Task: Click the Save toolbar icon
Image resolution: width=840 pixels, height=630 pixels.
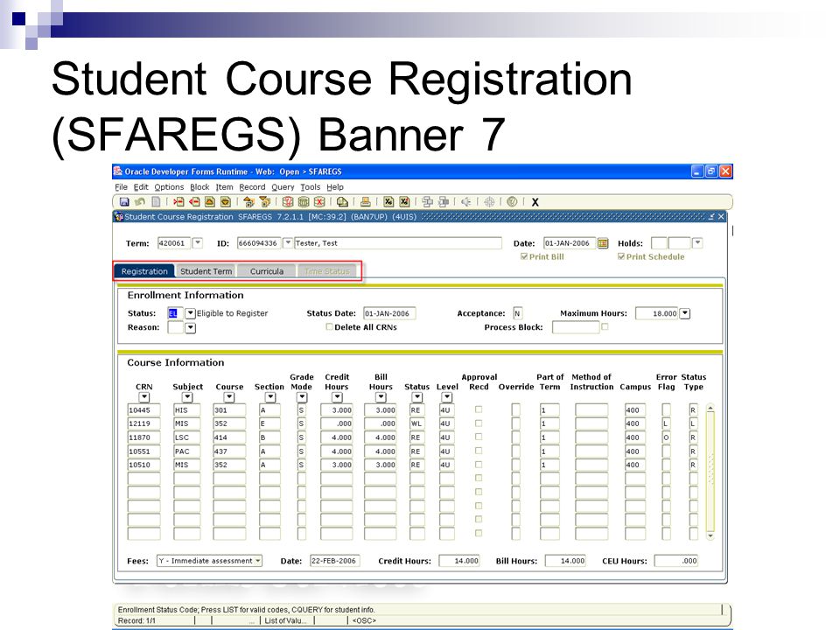Action: click(124, 202)
